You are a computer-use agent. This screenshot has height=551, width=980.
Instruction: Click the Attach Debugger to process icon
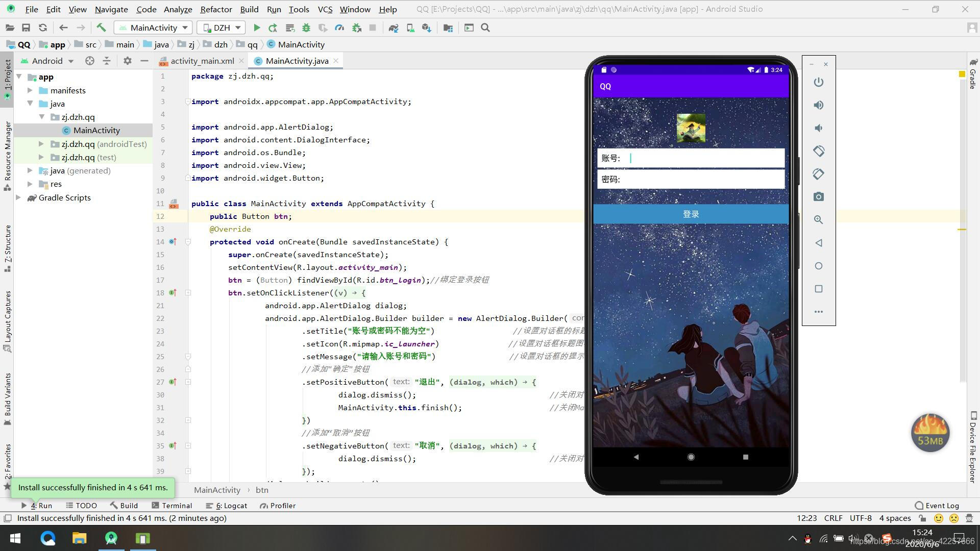tap(356, 28)
